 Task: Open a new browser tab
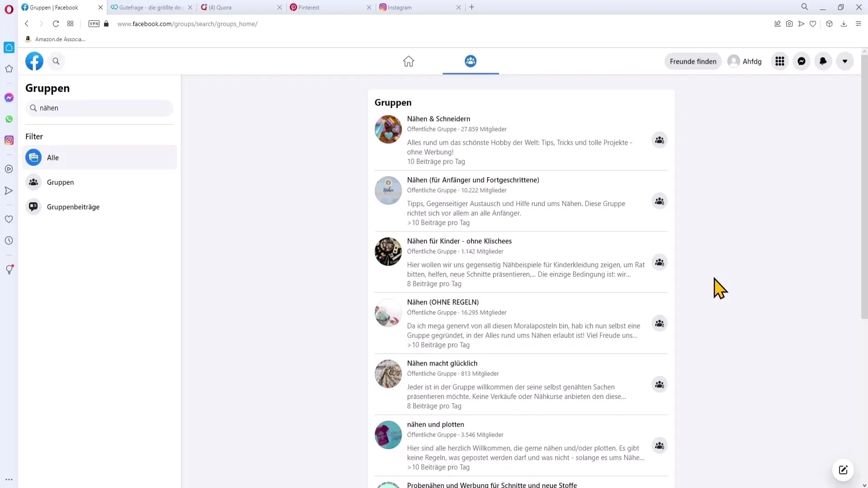point(472,7)
